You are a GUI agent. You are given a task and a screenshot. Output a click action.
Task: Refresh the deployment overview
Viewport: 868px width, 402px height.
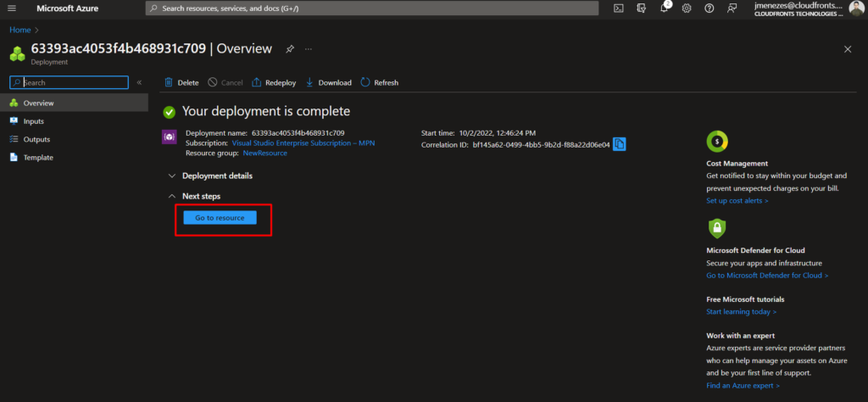[380, 82]
